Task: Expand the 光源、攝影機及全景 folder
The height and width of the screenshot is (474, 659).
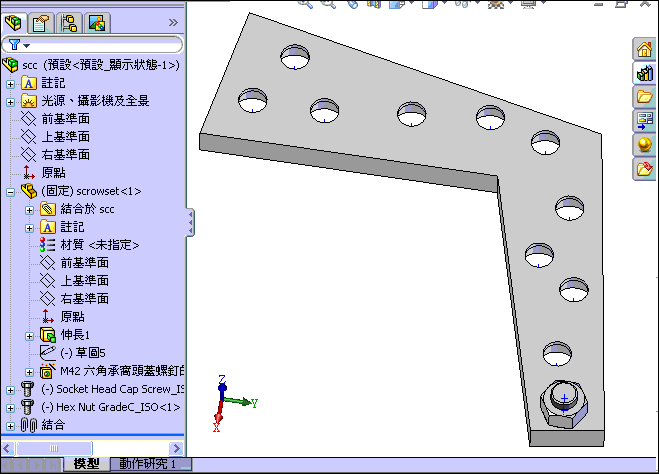Action: pos(11,102)
